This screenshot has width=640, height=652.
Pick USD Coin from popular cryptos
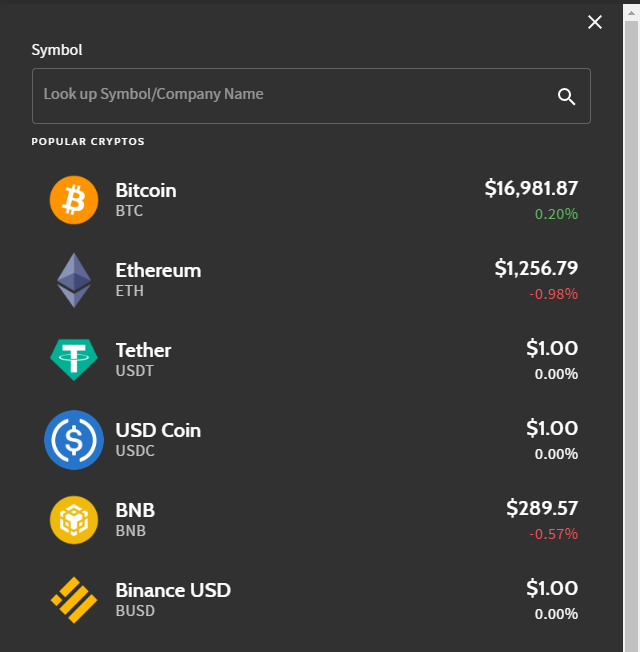click(x=158, y=430)
